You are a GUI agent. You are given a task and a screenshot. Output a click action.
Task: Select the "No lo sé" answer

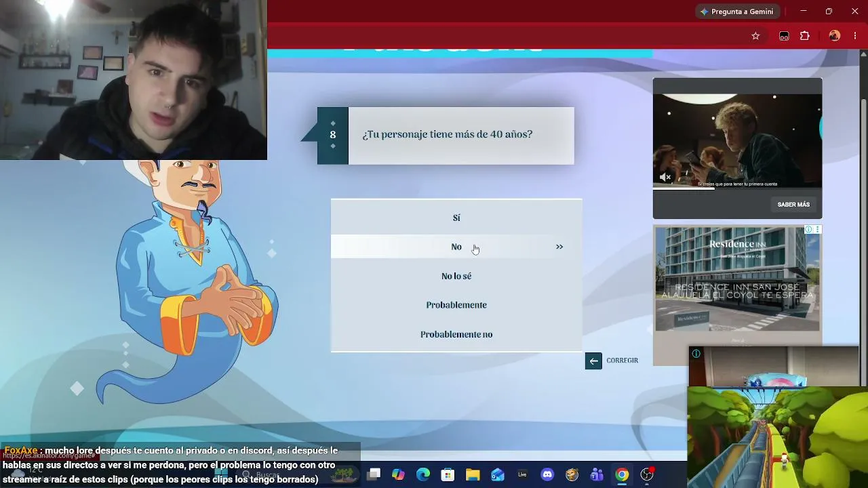pyautogui.click(x=456, y=276)
